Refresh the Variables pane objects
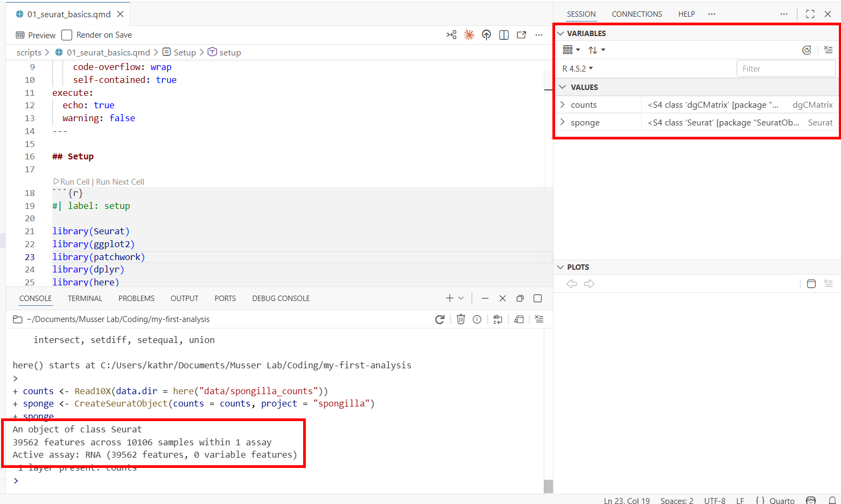 pos(807,50)
